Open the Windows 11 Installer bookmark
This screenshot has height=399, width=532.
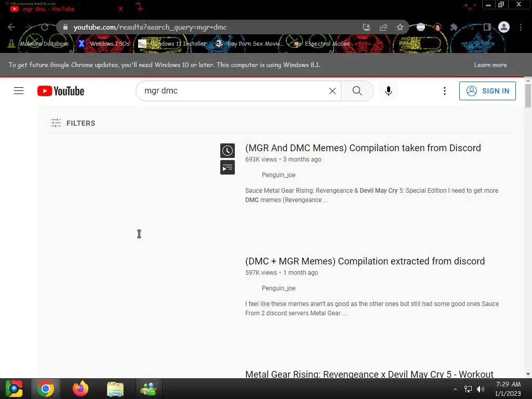point(172,44)
